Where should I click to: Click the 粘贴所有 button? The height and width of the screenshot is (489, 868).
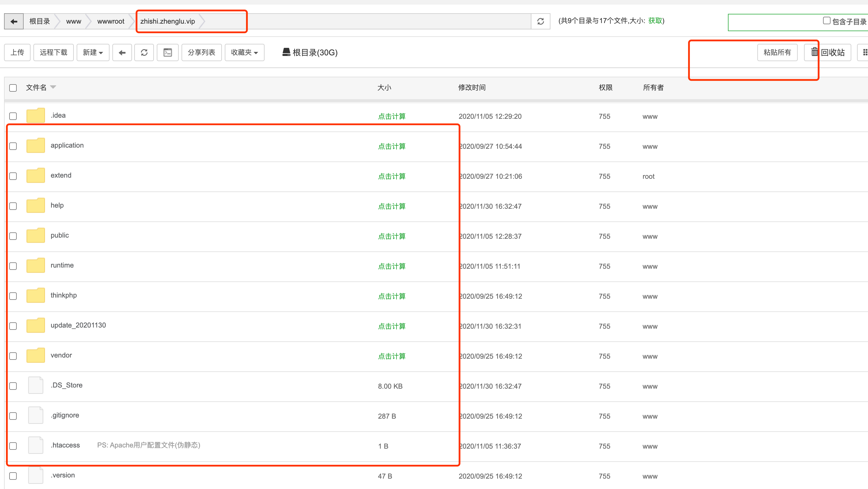[x=777, y=52]
